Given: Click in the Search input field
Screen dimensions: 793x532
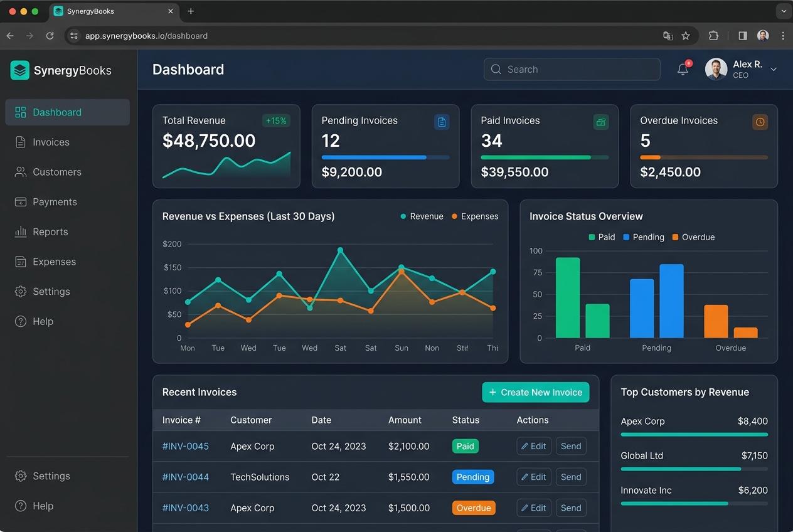Looking at the screenshot, I should coord(572,69).
